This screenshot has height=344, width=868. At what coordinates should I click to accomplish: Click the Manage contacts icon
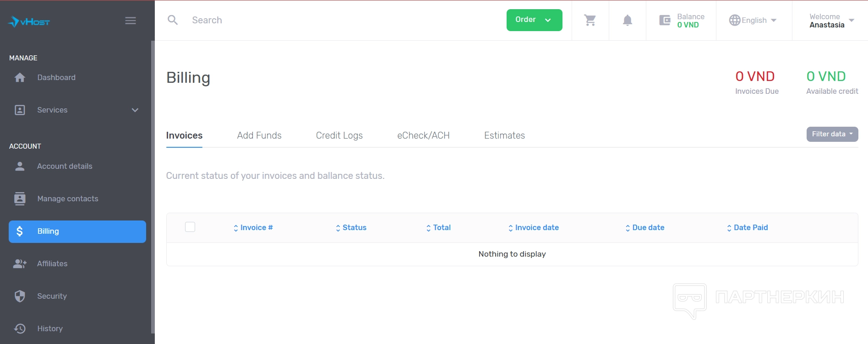tap(20, 199)
